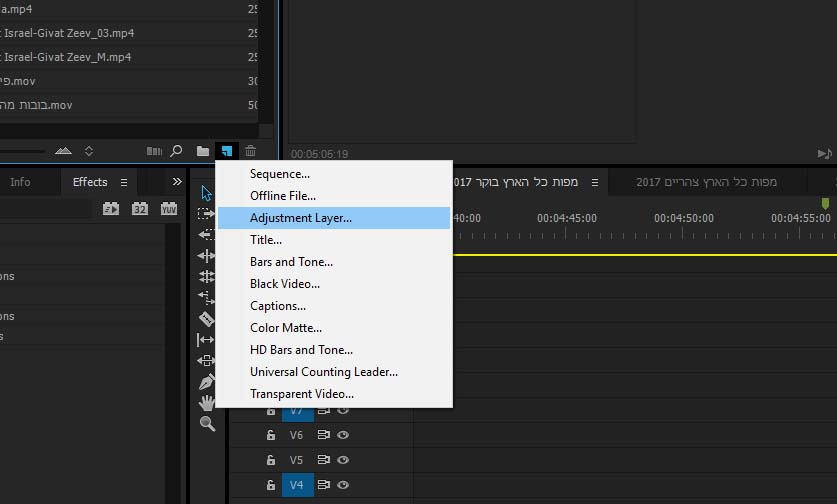Select the Rolling Edit tool
Image resolution: width=837 pixels, height=504 pixels.
pyautogui.click(x=206, y=277)
